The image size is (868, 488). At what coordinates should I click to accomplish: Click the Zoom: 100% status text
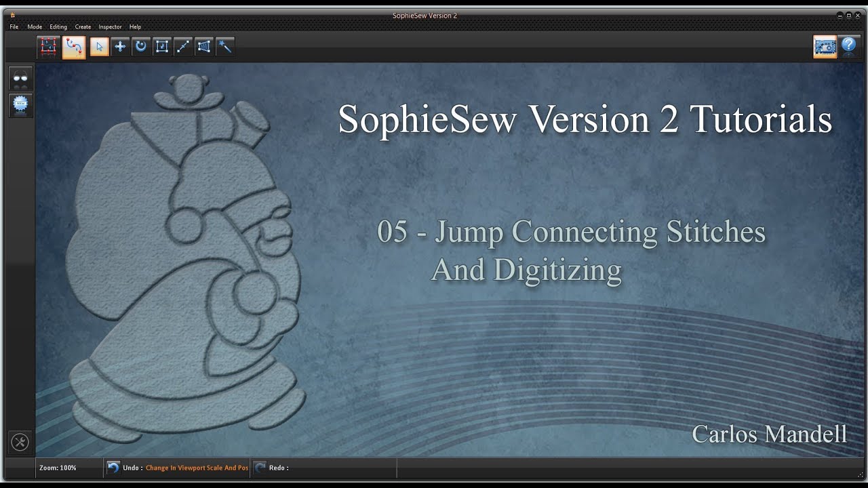pyautogui.click(x=58, y=468)
